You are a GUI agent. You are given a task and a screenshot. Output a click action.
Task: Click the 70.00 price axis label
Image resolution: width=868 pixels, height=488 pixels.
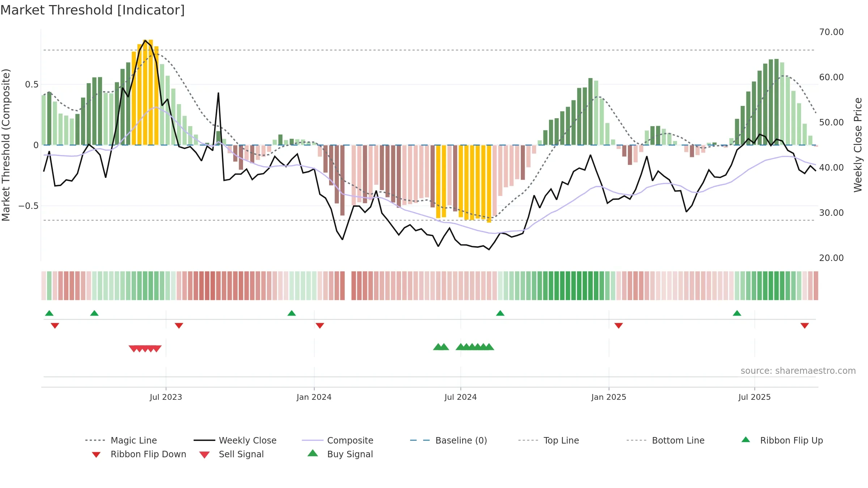831,32
